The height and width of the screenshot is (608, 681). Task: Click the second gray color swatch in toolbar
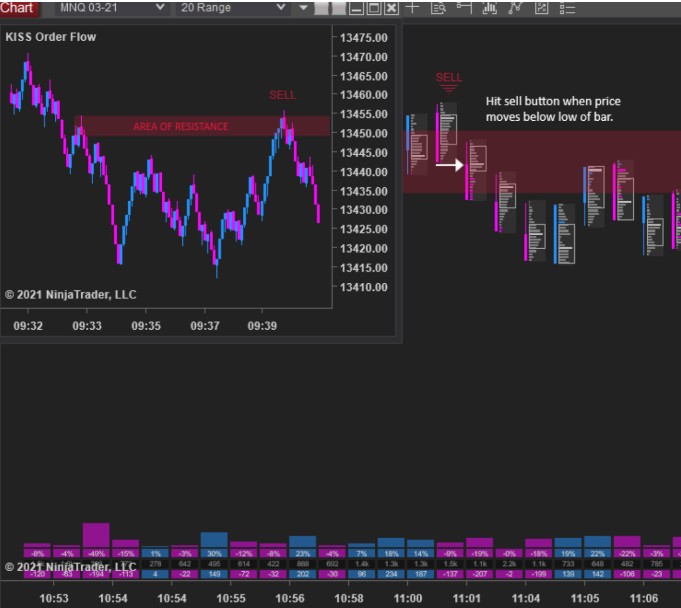(x=338, y=8)
